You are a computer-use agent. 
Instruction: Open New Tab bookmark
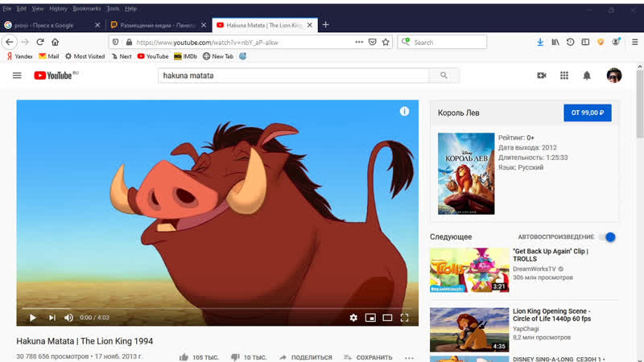point(218,56)
